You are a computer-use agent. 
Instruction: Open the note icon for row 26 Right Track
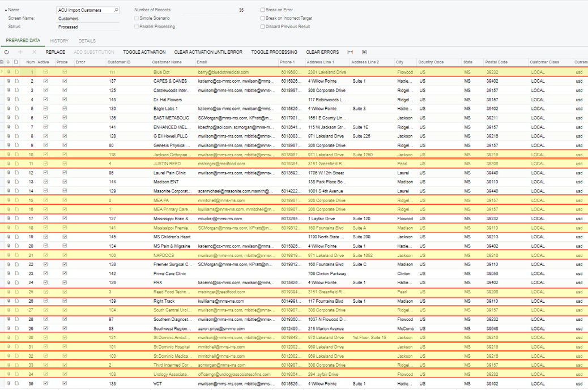pyautogui.click(x=16, y=301)
